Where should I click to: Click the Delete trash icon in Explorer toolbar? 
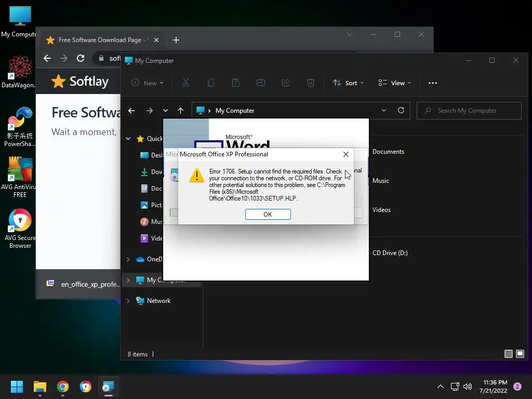pyautogui.click(x=311, y=83)
